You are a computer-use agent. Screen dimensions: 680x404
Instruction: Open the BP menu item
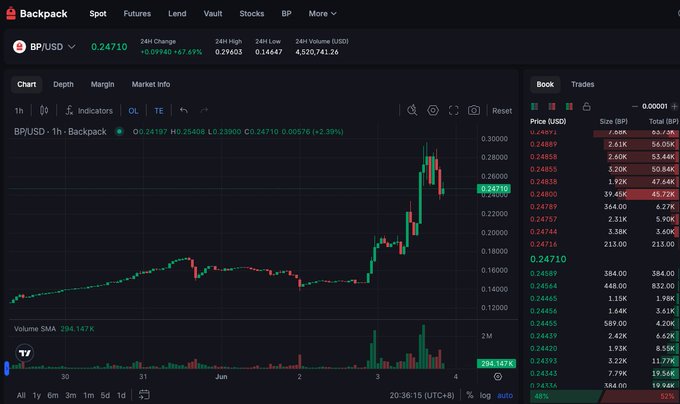pyautogui.click(x=286, y=13)
